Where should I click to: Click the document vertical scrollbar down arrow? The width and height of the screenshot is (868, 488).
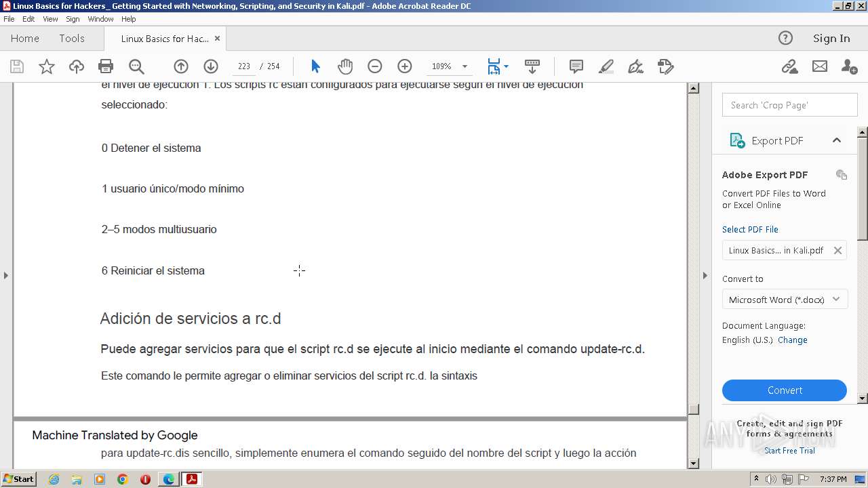click(693, 464)
